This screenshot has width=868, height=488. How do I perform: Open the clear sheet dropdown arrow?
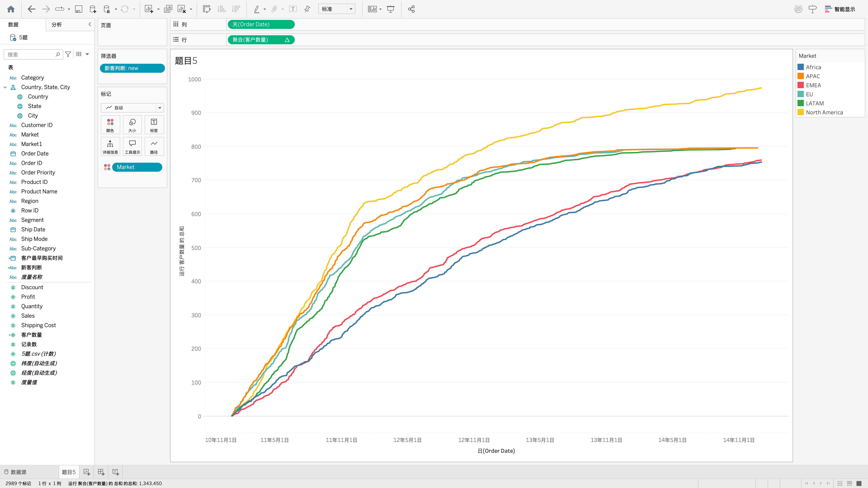click(x=191, y=9)
